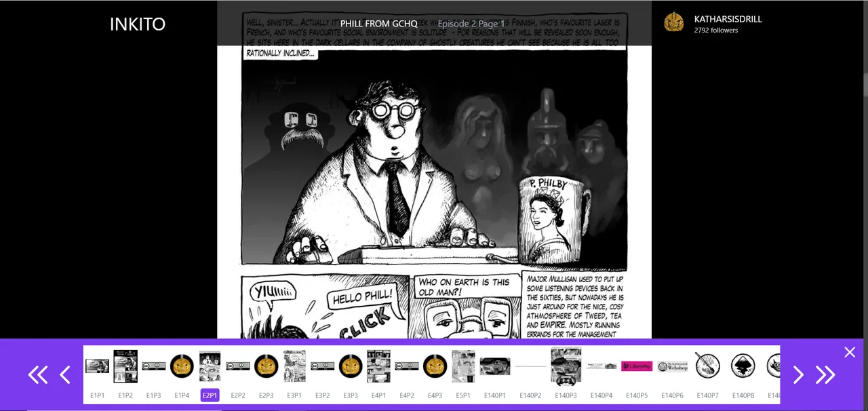Click the E2P1 active page label

210,395
